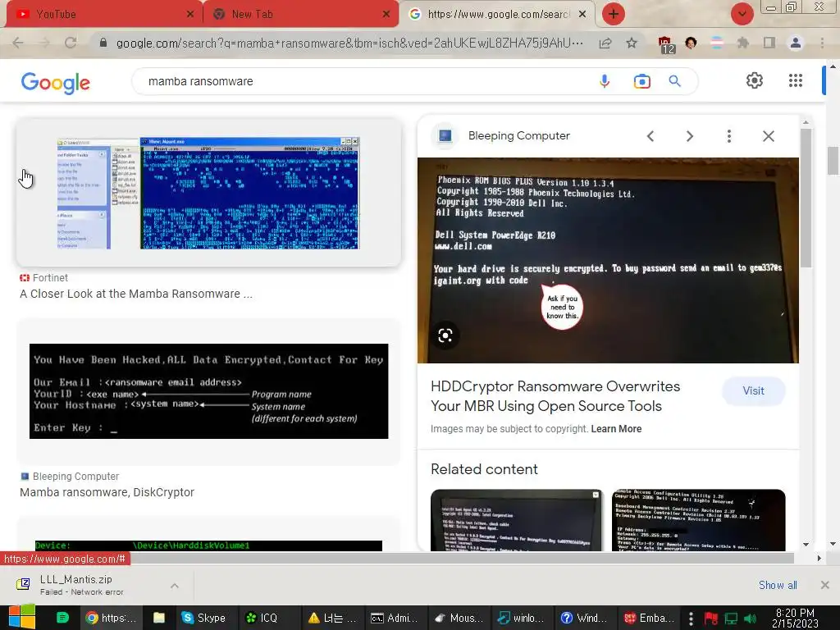Screen dimensions: 840x630
Task: Search inside image with Lens icon
Action: pos(445,336)
